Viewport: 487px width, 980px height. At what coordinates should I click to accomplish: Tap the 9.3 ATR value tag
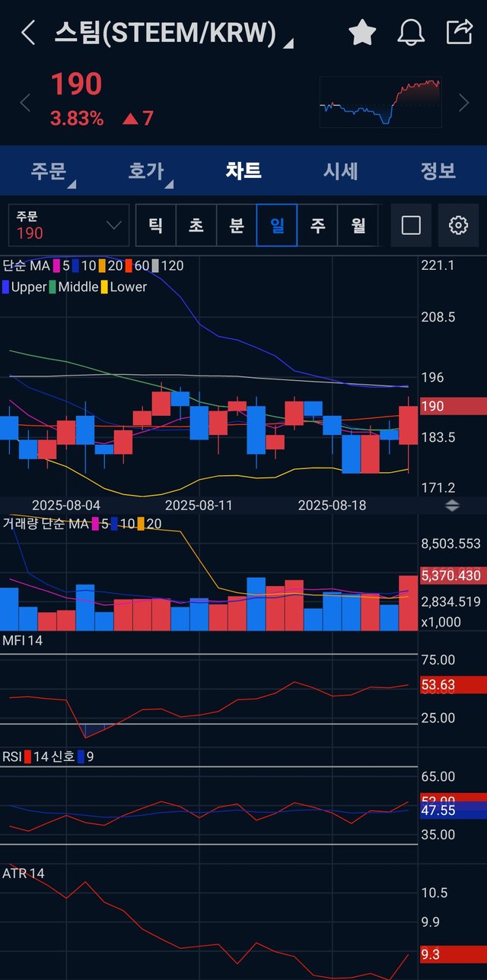[x=453, y=954]
